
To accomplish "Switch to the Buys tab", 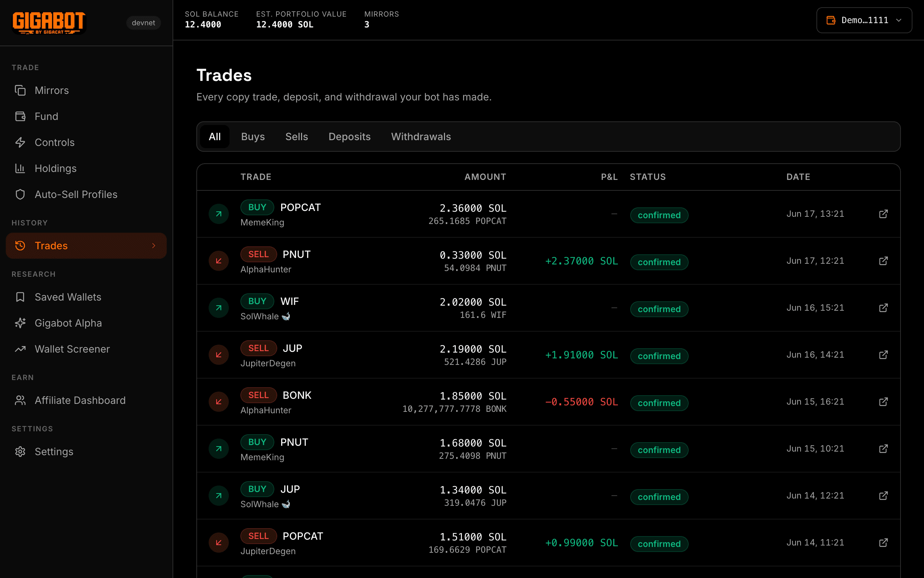I will 253,137.
